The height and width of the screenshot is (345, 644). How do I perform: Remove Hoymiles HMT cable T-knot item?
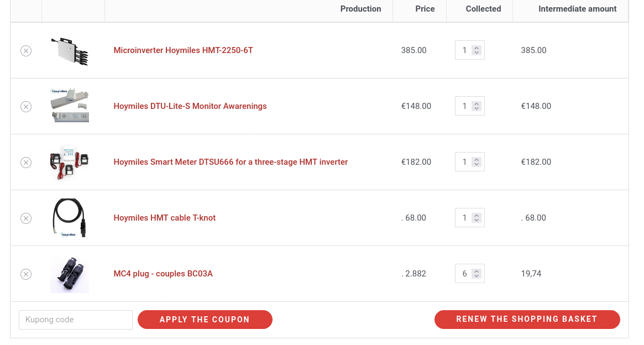pos(26,218)
